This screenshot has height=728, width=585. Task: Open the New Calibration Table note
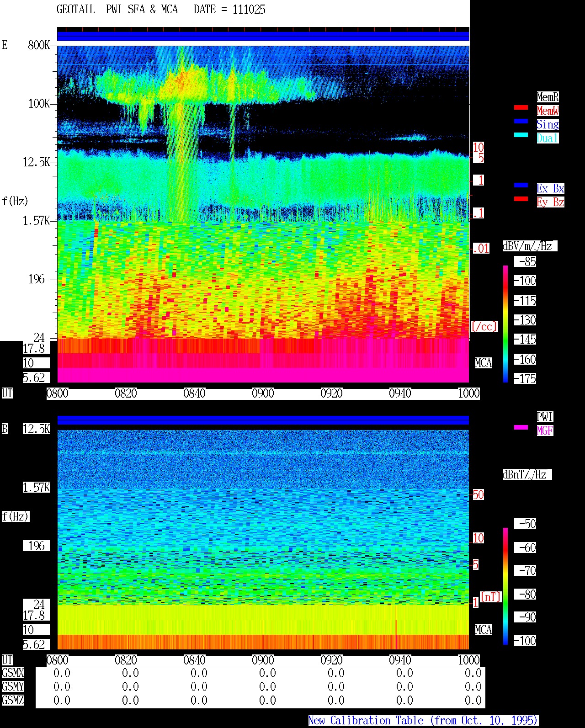(x=423, y=721)
